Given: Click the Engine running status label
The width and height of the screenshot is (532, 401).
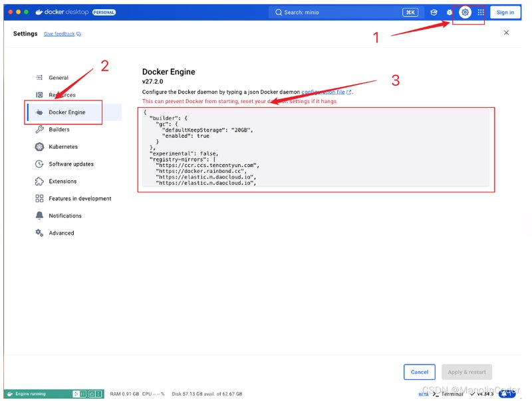Looking at the screenshot, I should [x=31, y=394].
